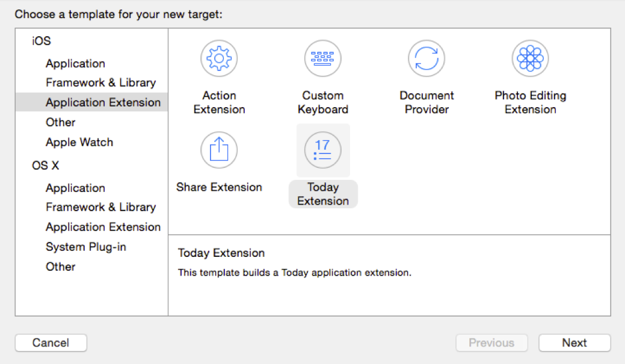Select the highlighted iOS Application Extension category
This screenshot has width=625, height=364.
[103, 103]
